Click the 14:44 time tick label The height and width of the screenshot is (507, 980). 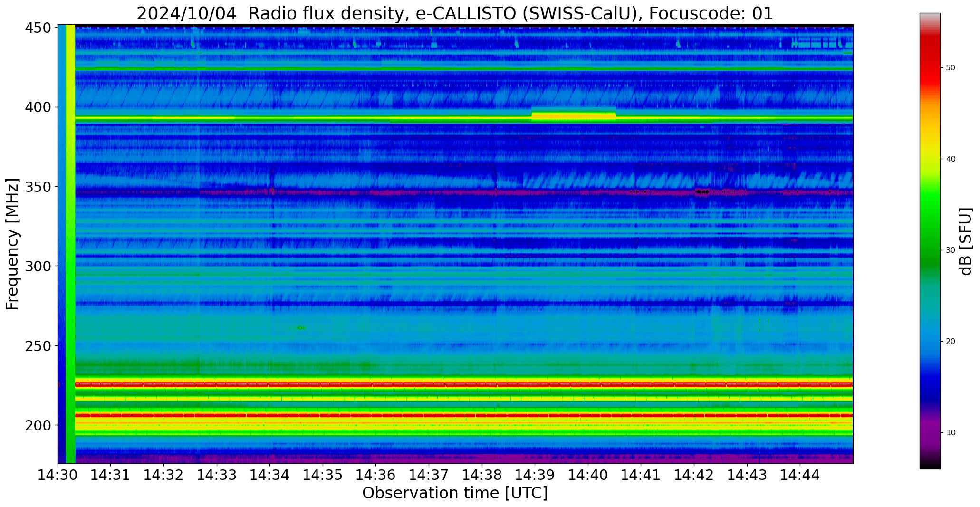coord(800,475)
